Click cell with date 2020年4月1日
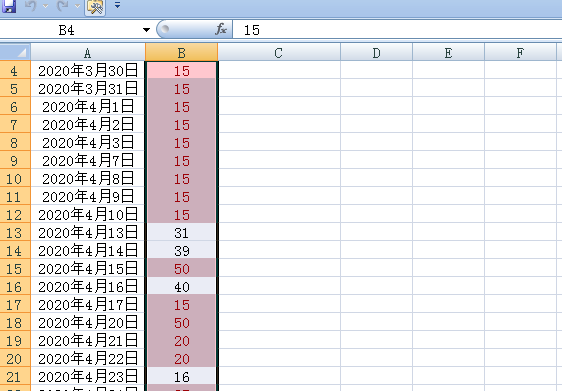 [88, 106]
